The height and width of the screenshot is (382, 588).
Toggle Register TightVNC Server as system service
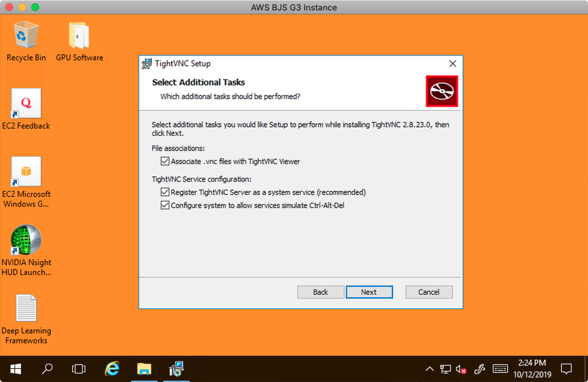pyautogui.click(x=165, y=192)
